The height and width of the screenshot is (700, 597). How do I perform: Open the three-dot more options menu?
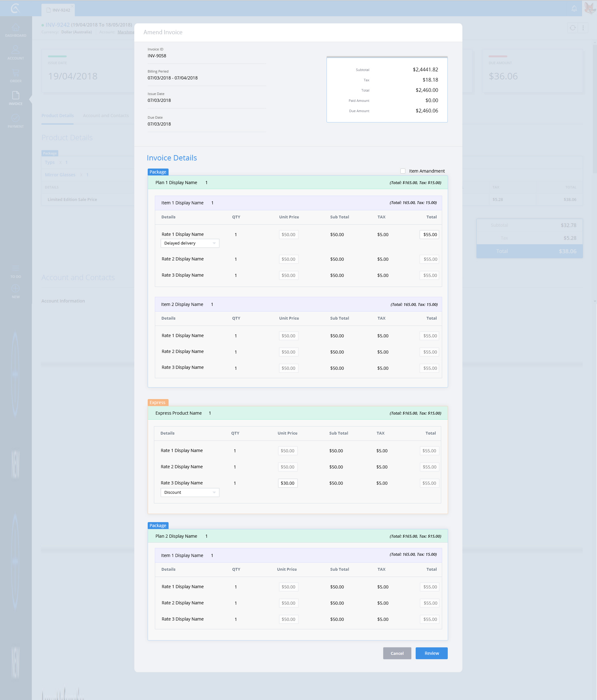click(583, 28)
